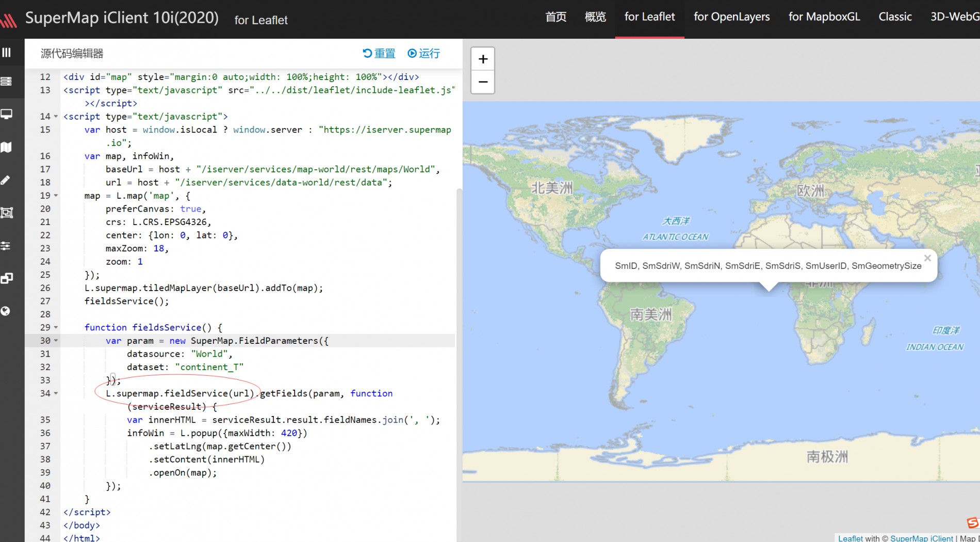Click the 南美洲 label on map
This screenshot has width=980, height=542.
click(x=651, y=314)
